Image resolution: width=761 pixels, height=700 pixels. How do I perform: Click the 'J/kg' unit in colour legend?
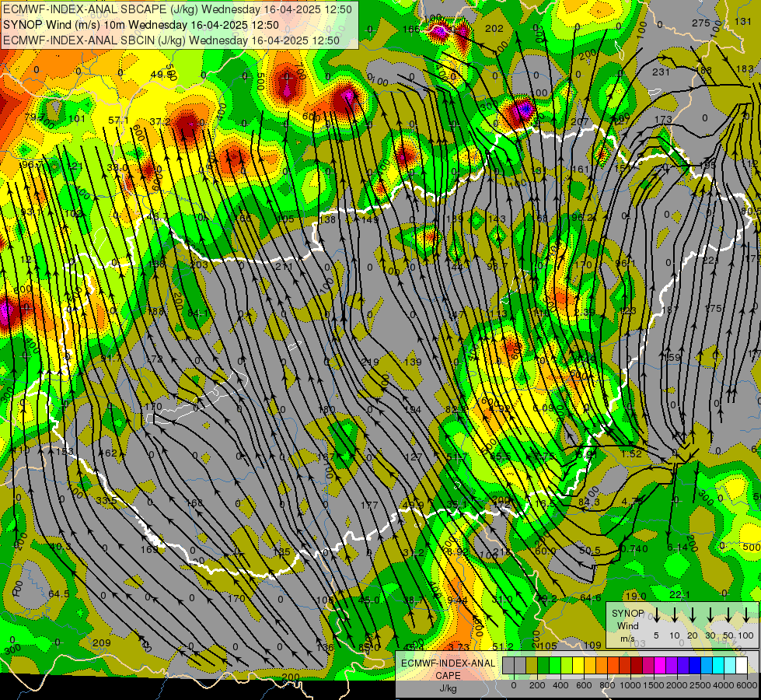click(x=448, y=688)
